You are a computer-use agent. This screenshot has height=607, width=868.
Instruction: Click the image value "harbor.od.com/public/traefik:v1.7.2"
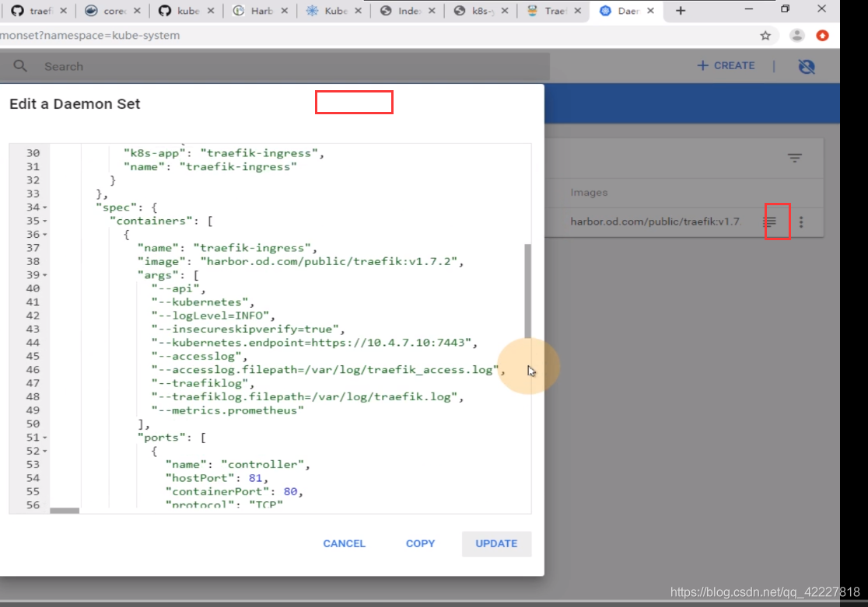pyautogui.click(x=329, y=262)
